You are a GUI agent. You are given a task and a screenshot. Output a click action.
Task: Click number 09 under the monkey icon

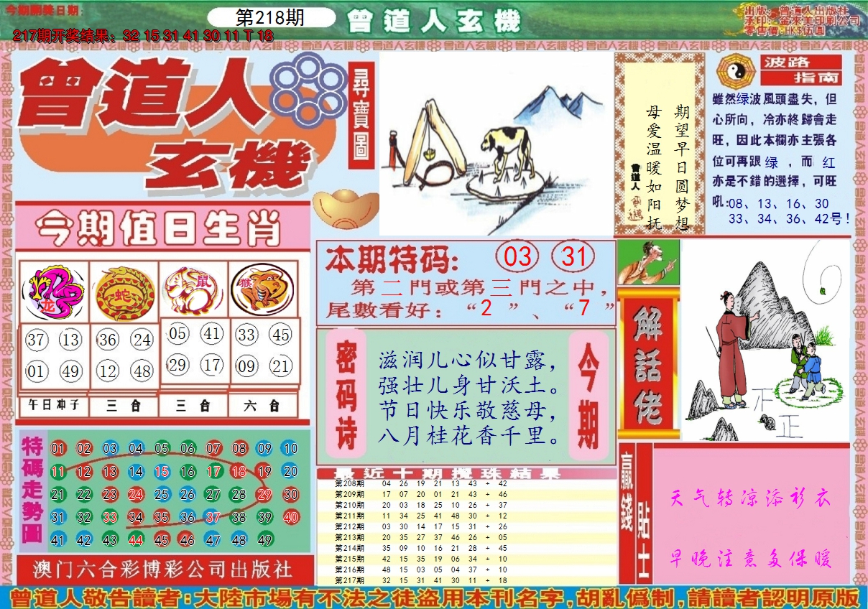(x=246, y=367)
